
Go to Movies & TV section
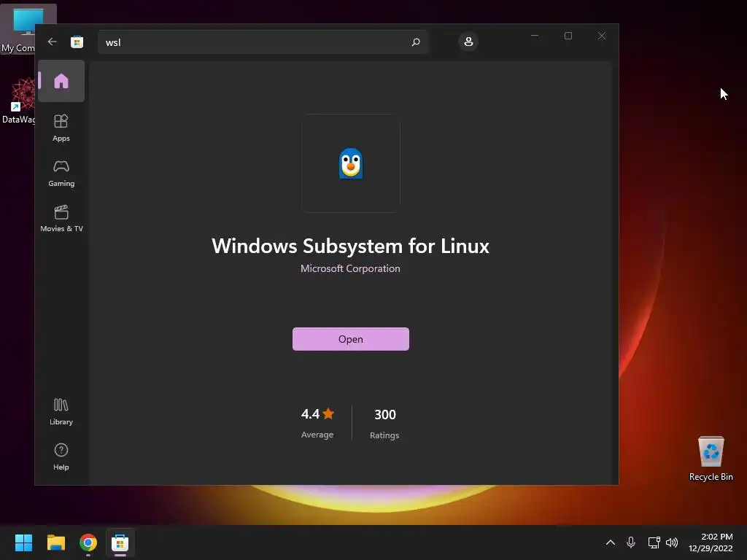click(61, 219)
